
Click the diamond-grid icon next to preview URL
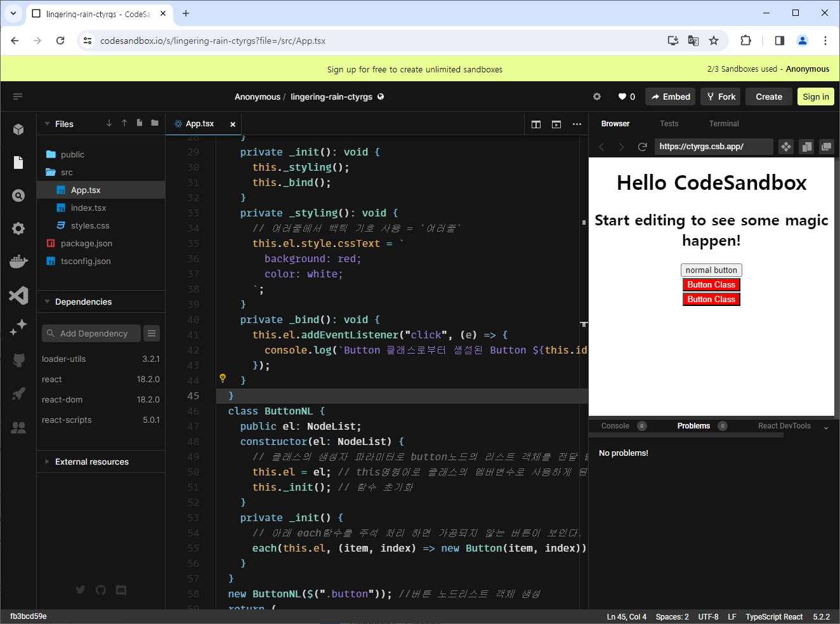coord(786,147)
